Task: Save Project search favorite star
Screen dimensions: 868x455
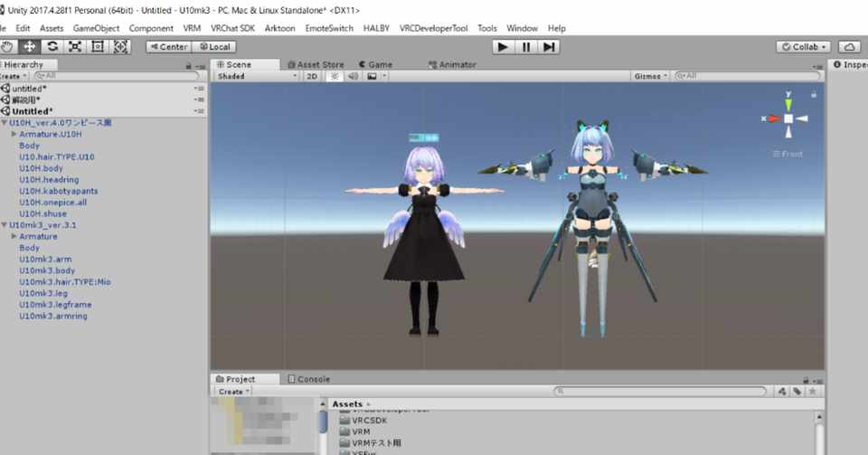Action: point(812,392)
